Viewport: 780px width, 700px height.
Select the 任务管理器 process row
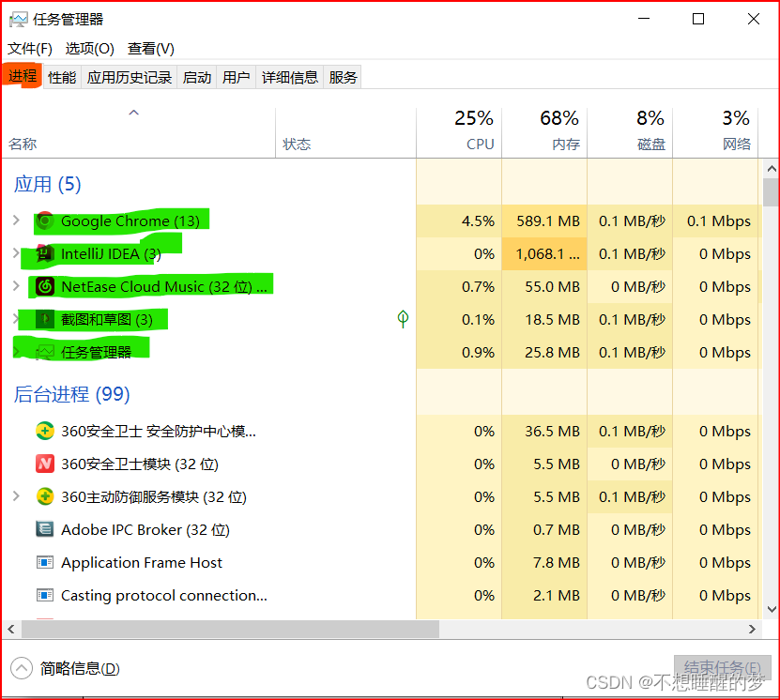coord(381,352)
